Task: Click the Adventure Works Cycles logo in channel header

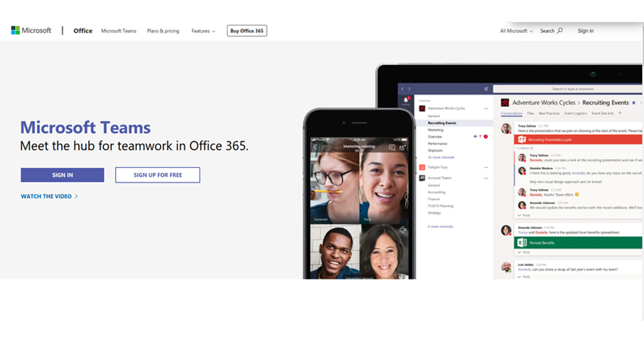Action: 505,103
